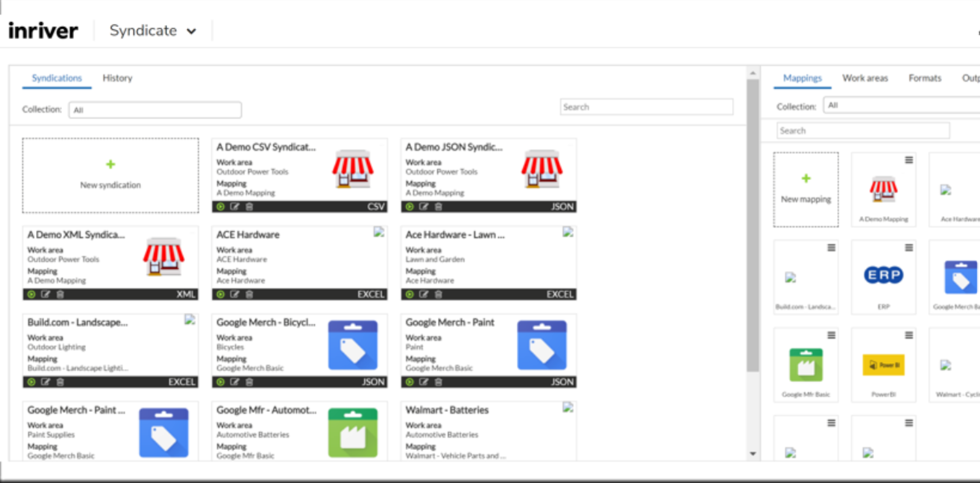Delete the syndication titled exactly ACE Hardware
The height and width of the screenshot is (483, 980).
249,294
